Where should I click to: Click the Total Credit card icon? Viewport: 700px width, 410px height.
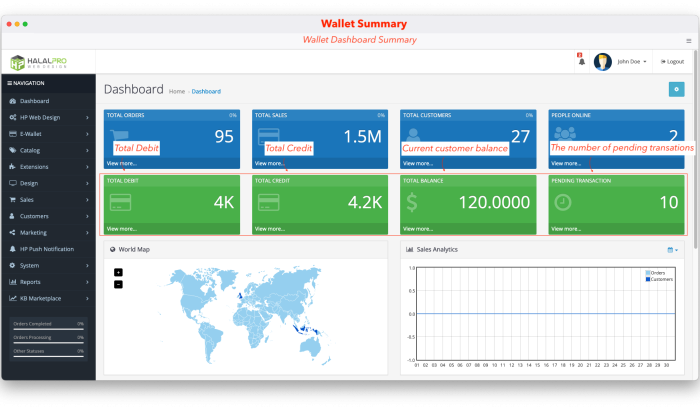point(269,202)
